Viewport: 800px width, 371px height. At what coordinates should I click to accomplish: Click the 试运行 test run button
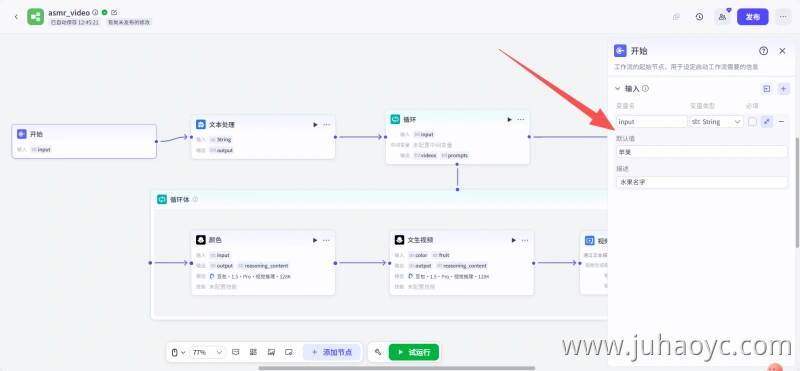[x=414, y=352]
